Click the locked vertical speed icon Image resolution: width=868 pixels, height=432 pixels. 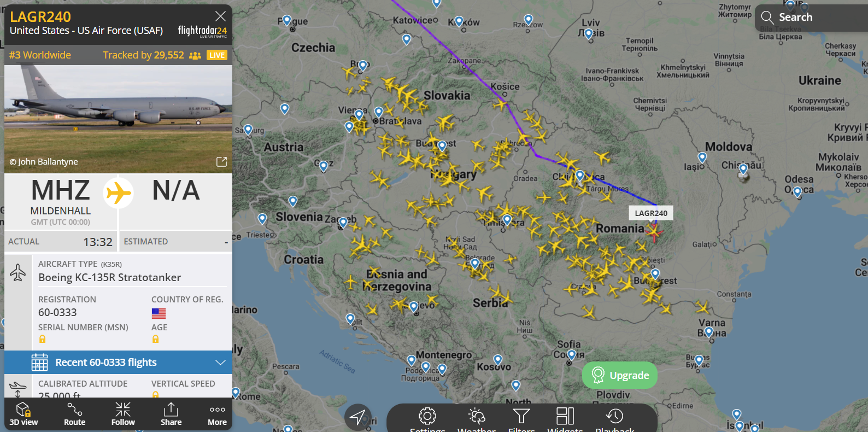click(155, 394)
